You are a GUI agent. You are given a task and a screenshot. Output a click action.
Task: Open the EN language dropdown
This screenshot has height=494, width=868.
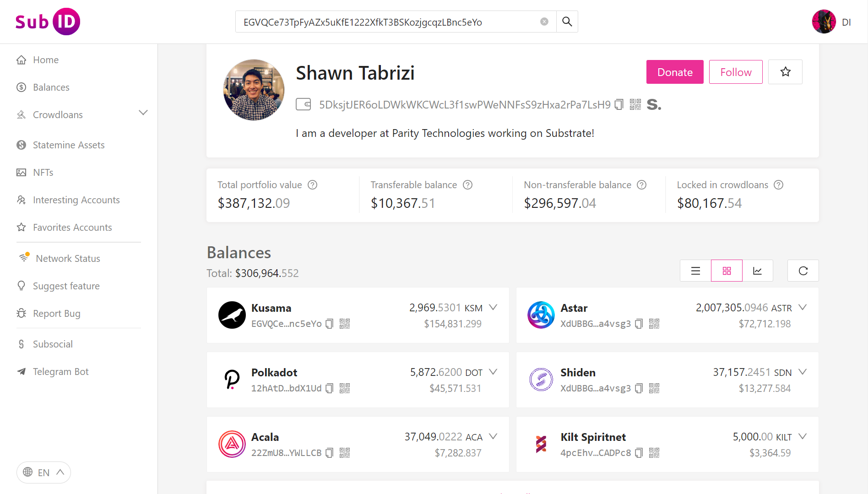coord(43,472)
